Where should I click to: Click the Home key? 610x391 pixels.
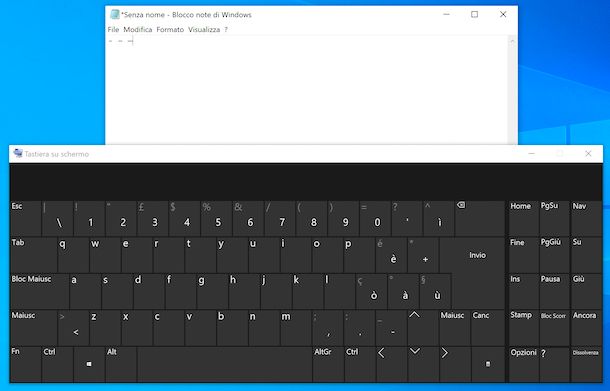pyautogui.click(x=523, y=218)
